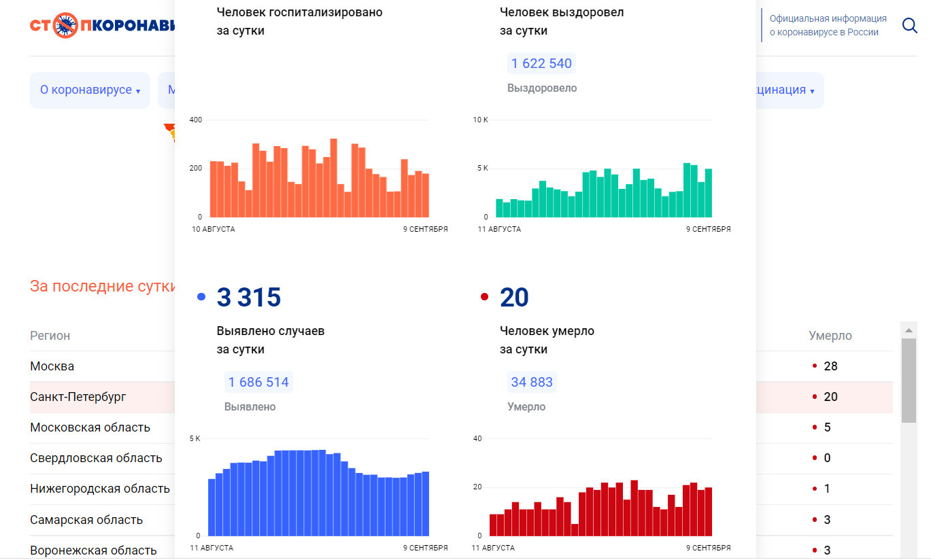Click 'Человек умерло за сутки' label

click(547, 340)
